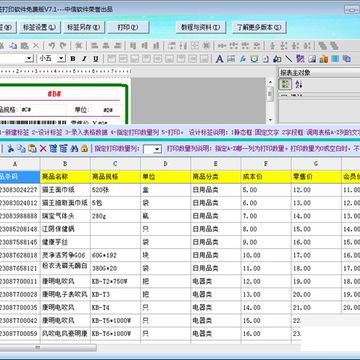This screenshot has height=360, width=360.
Task: Toggle bold formatting
Action: pyautogui.click(x=73, y=59)
